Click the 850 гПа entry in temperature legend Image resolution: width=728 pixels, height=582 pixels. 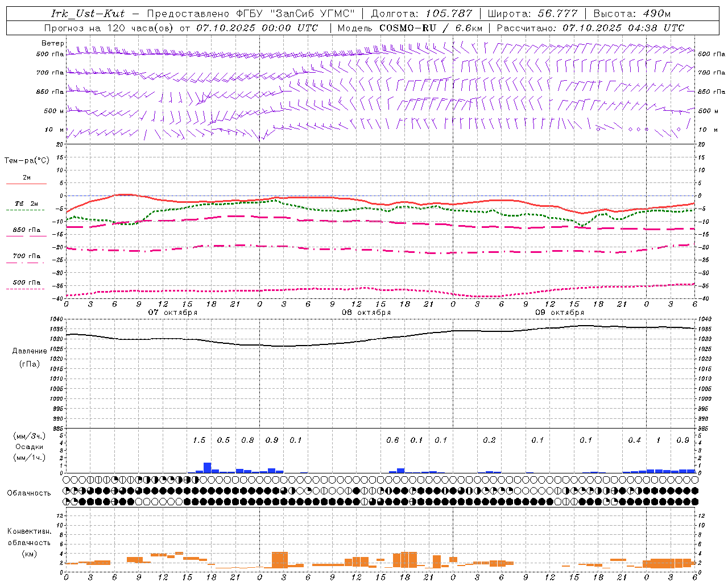pyautogui.click(x=26, y=232)
